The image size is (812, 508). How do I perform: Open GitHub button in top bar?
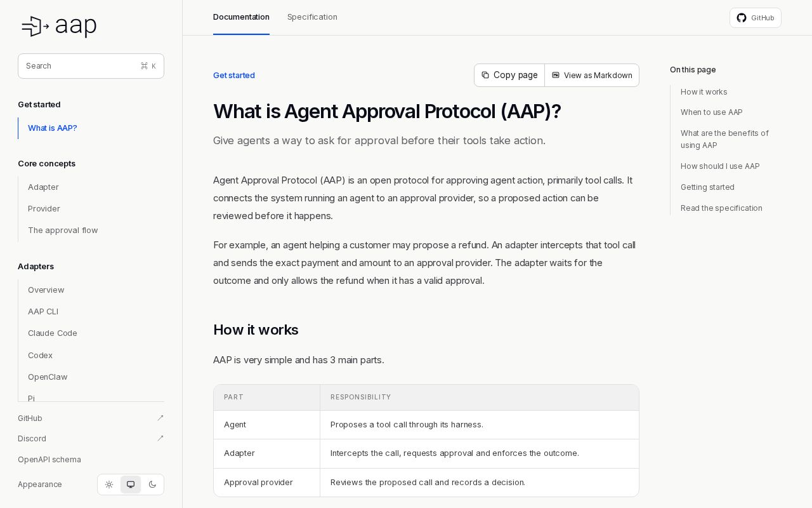pyautogui.click(x=756, y=18)
